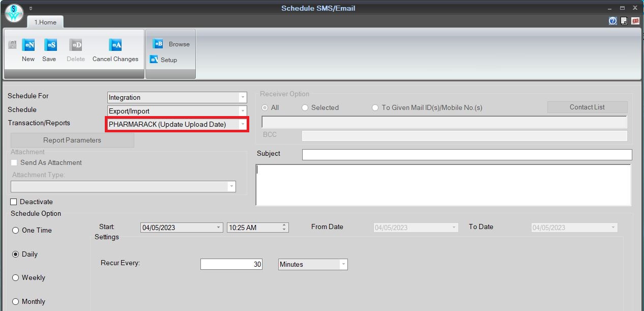Click the Subject text field
This screenshot has height=311, width=644.
(467, 154)
